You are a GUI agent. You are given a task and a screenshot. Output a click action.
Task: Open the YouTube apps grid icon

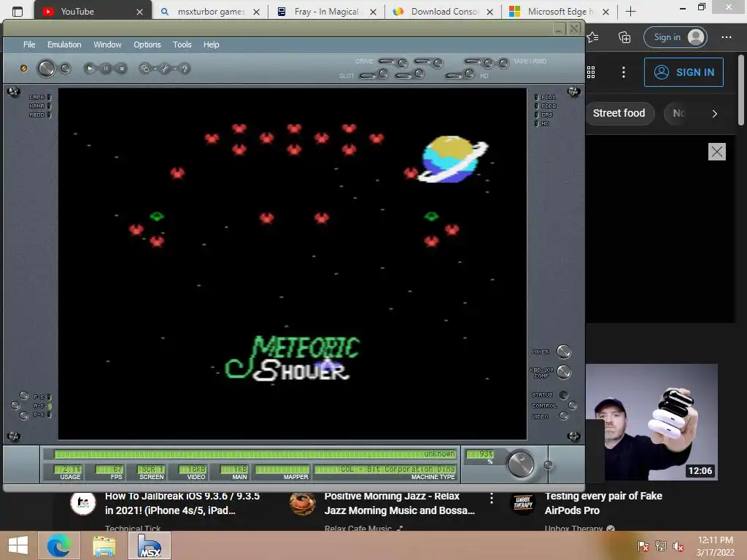coord(591,72)
